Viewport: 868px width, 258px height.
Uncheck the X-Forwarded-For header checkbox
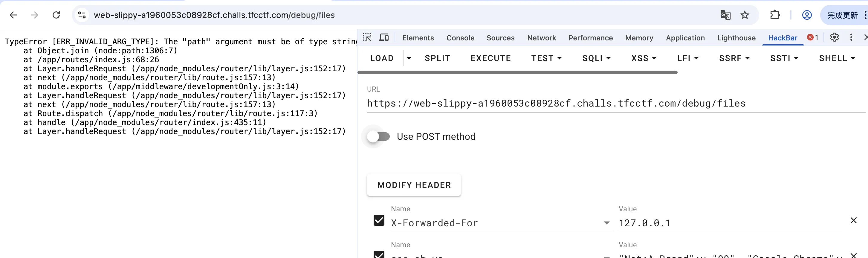pos(379,221)
